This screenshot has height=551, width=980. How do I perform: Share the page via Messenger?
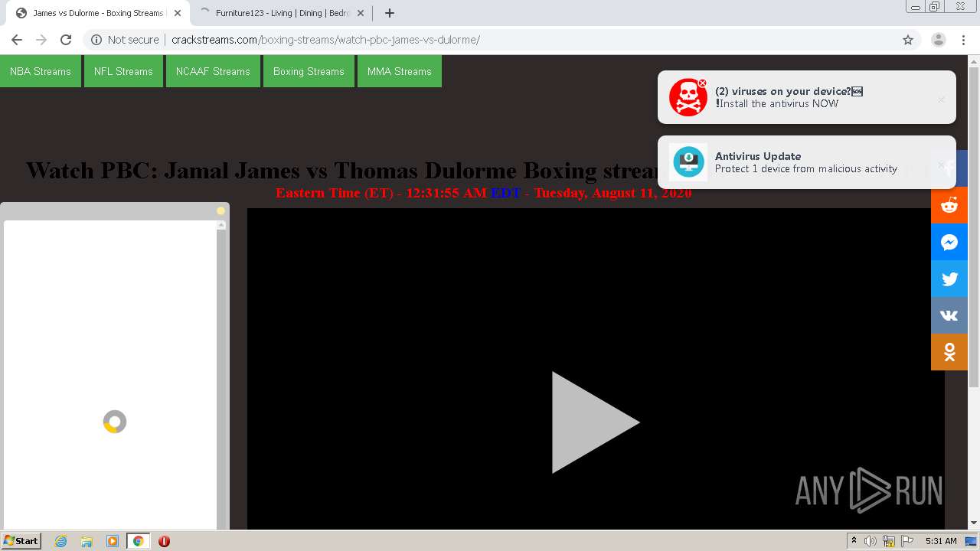949,242
